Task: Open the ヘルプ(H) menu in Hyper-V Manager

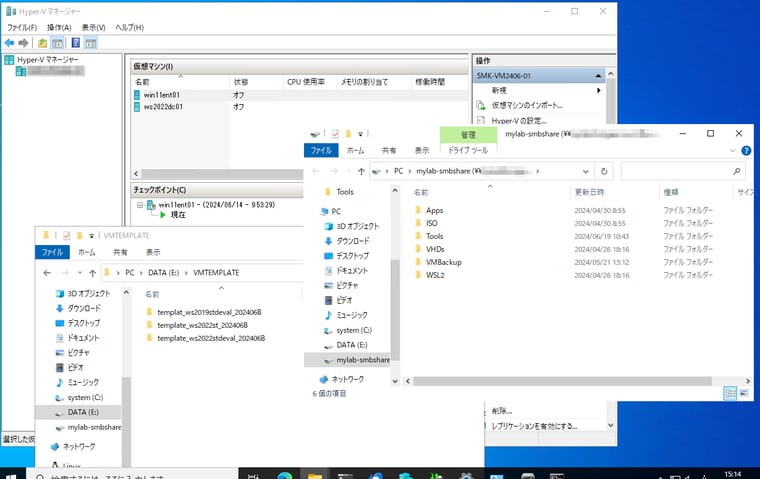Action: 129,28
